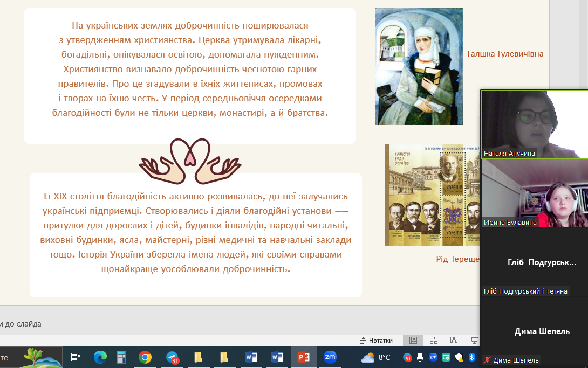Viewport: 588px width, 368px height.
Task: Switch to Slide Sorter view
Action: coord(434,341)
